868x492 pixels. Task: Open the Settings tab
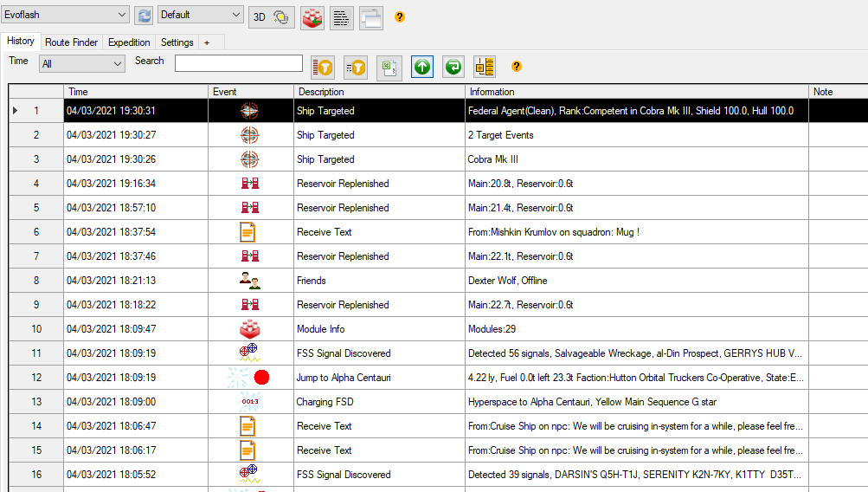tap(177, 42)
